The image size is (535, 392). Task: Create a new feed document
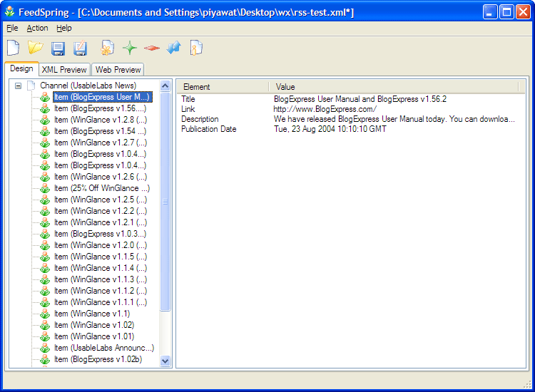click(14, 48)
